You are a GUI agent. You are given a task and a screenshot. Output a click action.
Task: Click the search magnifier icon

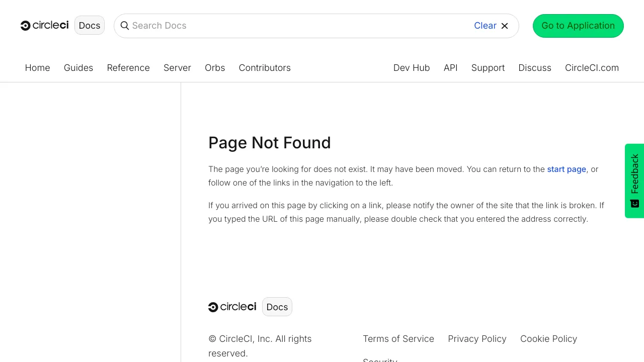[125, 26]
